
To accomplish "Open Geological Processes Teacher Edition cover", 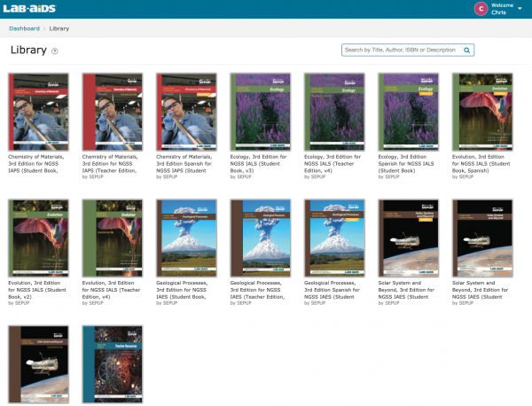I will (x=259, y=238).
